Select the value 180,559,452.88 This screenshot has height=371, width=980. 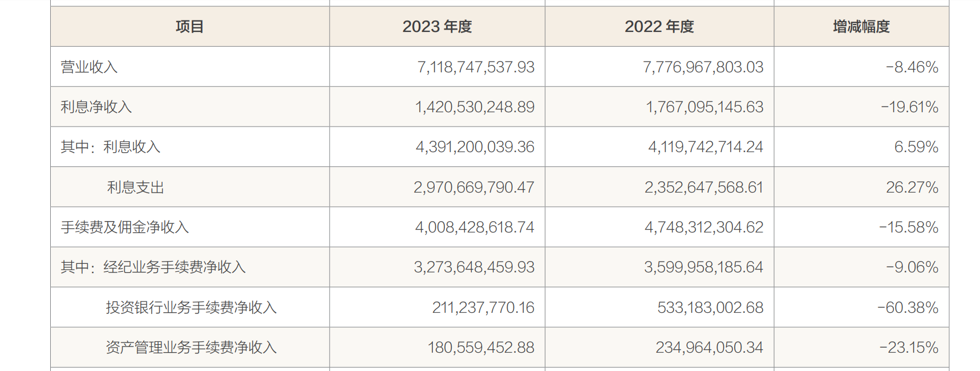click(x=480, y=348)
